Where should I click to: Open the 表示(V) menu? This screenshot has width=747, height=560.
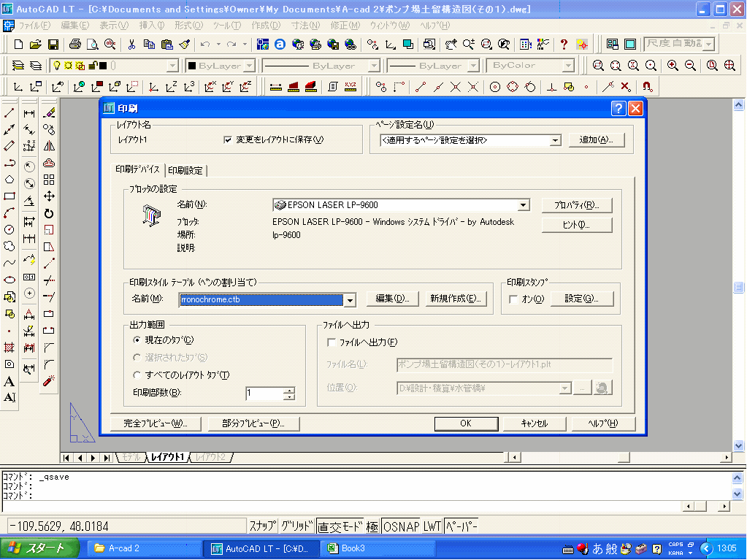pos(114,26)
